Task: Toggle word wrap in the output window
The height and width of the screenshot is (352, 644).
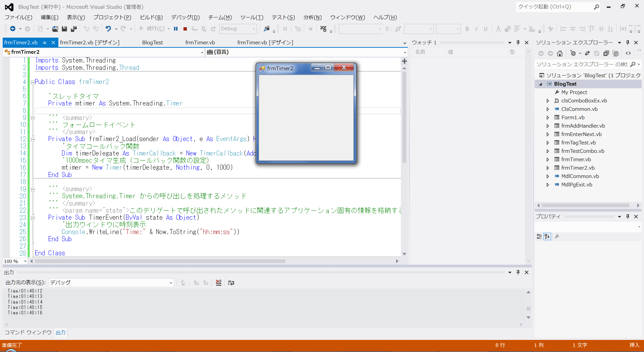Action: [231, 283]
